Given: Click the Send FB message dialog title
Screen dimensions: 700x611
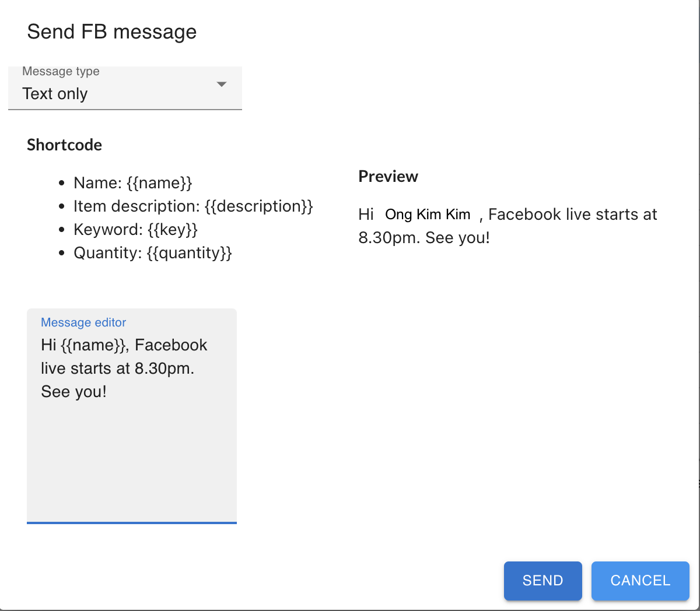Looking at the screenshot, I should tap(111, 31).
